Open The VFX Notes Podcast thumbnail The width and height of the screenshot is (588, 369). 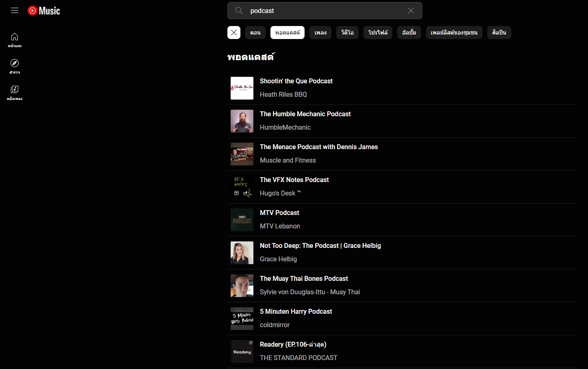pyautogui.click(x=242, y=187)
